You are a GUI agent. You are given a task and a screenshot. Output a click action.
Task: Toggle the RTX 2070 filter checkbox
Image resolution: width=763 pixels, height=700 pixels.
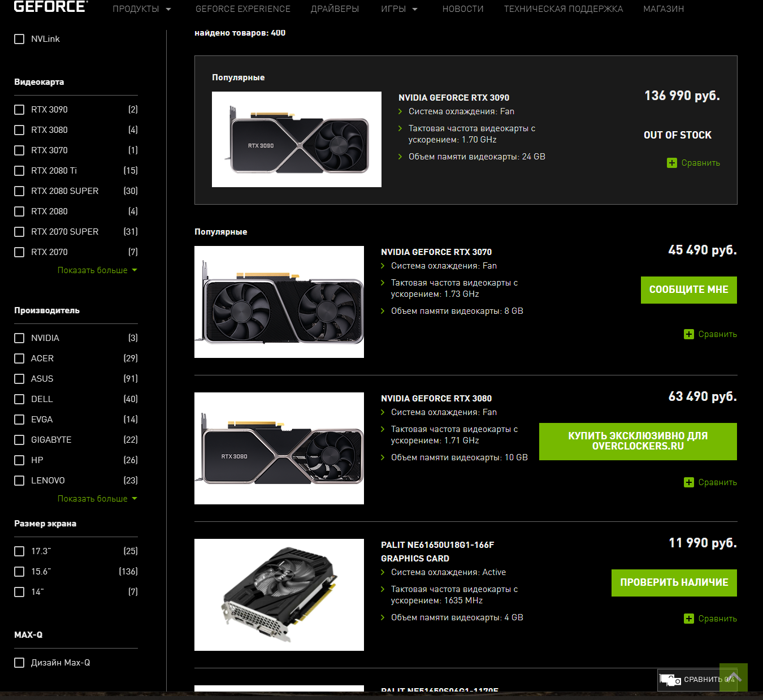click(19, 252)
